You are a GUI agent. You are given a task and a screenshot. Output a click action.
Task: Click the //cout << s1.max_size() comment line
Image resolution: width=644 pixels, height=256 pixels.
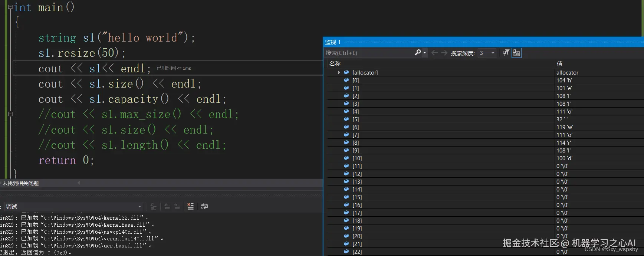point(138,114)
